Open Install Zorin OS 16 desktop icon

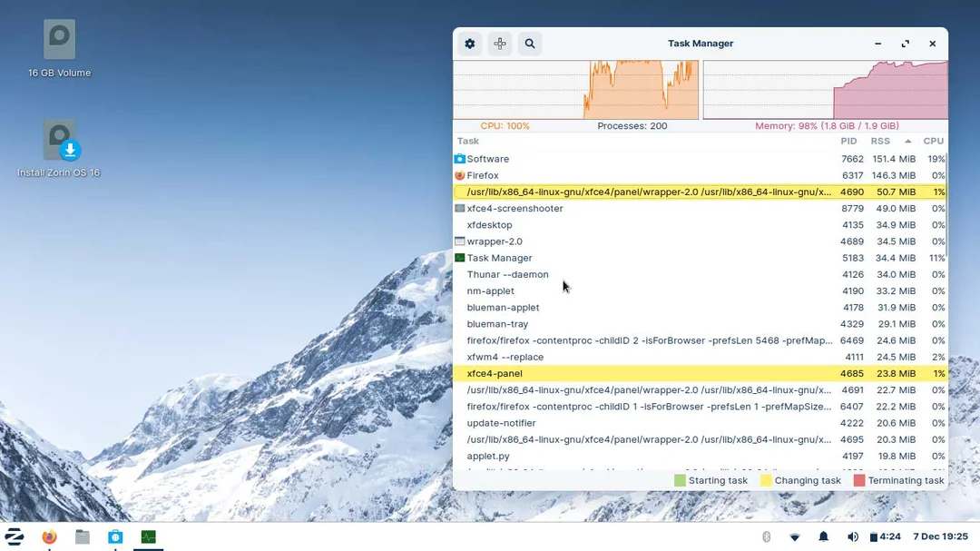[x=59, y=149]
